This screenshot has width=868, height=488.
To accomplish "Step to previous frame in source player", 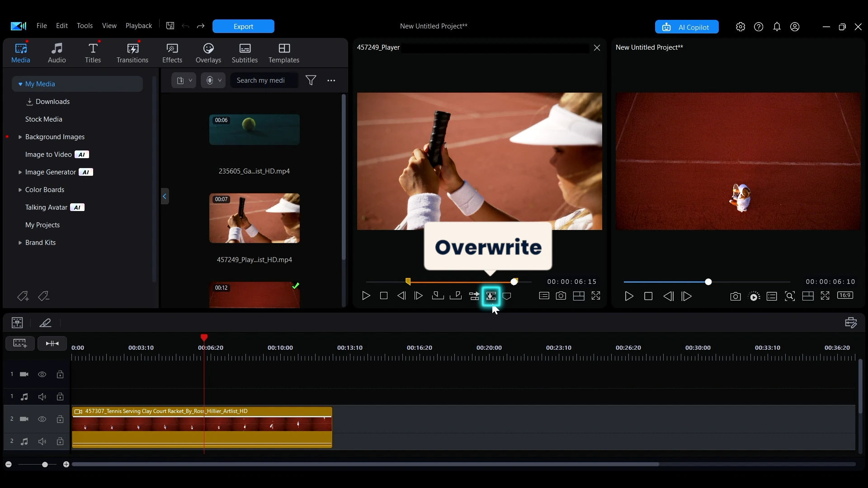I will (401, 296).
